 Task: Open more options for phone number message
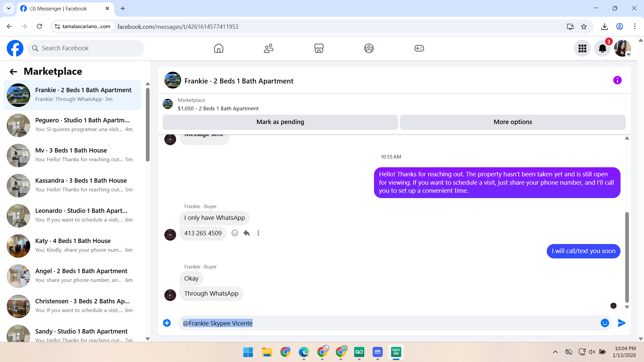tap(258, 233)
